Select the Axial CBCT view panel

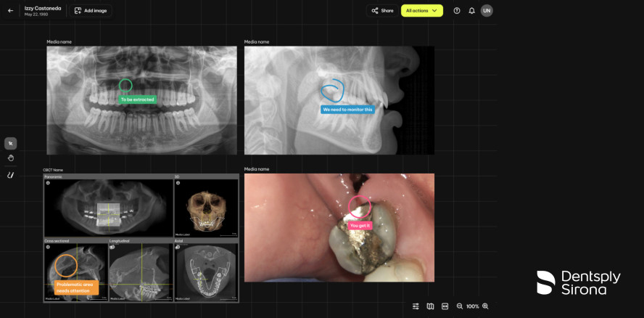tap(206, 272)
